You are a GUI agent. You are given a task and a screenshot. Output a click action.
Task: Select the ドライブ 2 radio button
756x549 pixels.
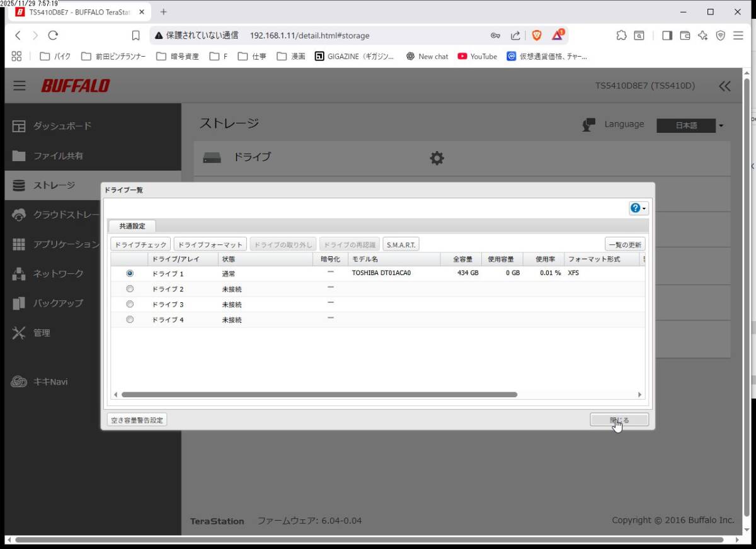pyautogui.click(x=130, y=289)
